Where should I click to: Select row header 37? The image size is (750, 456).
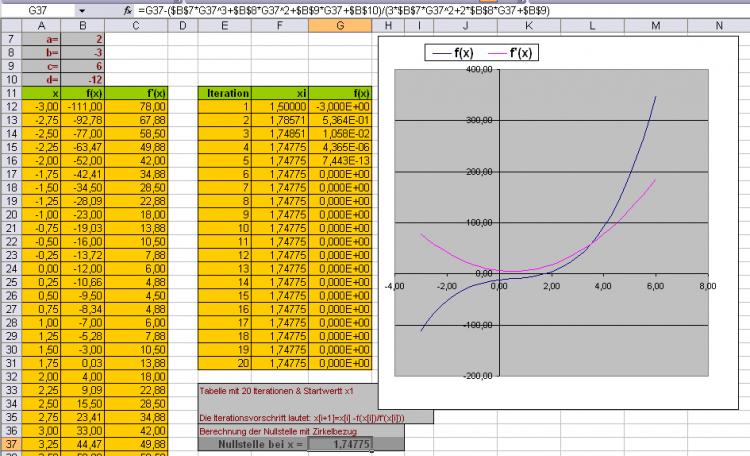click(9, 443)
